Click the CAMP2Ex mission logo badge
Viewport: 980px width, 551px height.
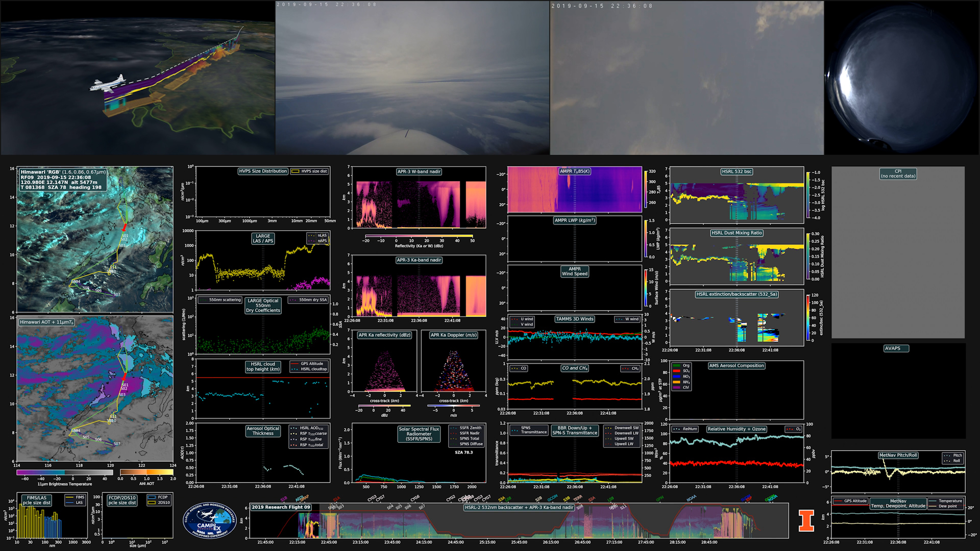pos(210,520)
